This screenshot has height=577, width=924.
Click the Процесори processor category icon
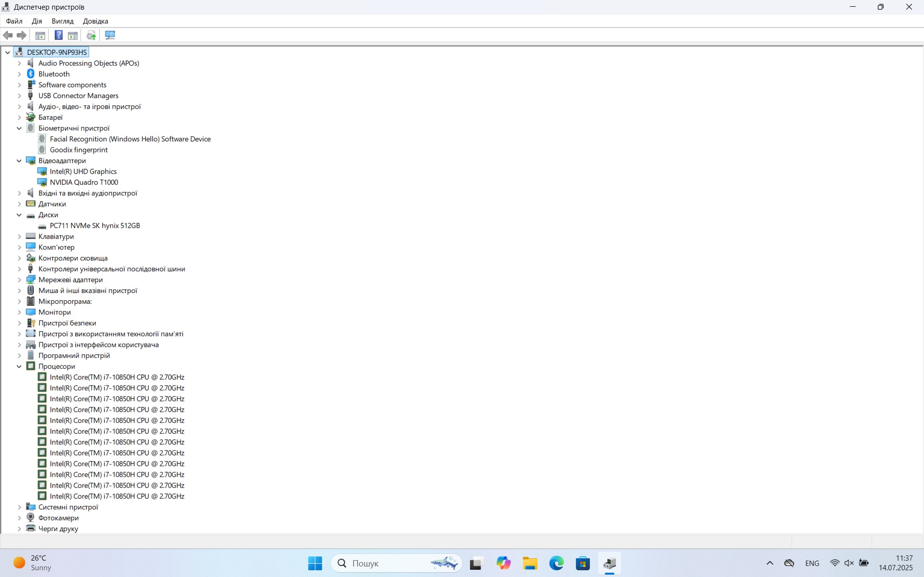pyautogui.click(x=30, y=366)
